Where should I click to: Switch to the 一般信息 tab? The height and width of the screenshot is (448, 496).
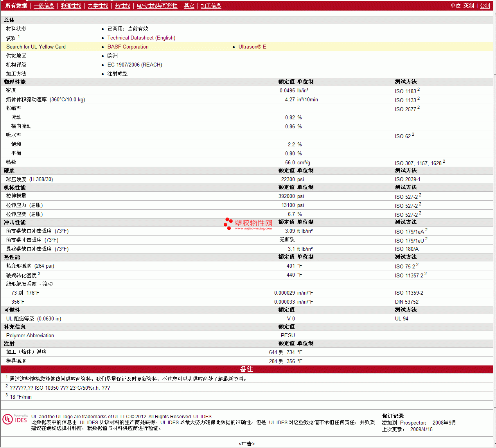point(44,5)
